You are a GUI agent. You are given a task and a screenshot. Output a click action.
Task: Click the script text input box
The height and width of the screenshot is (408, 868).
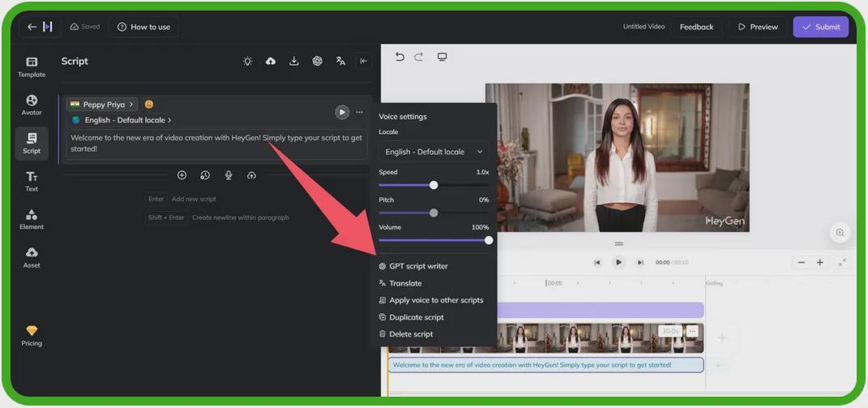(x=216, y=144)
